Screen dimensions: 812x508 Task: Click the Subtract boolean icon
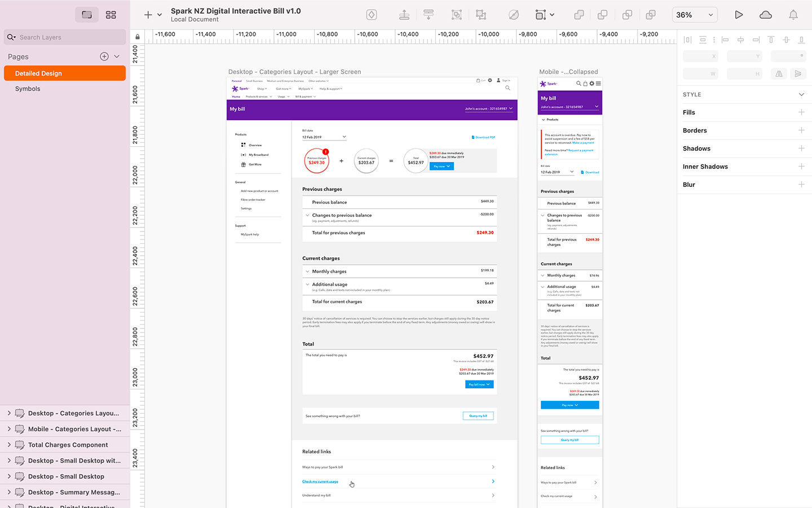tap(603, 15)
